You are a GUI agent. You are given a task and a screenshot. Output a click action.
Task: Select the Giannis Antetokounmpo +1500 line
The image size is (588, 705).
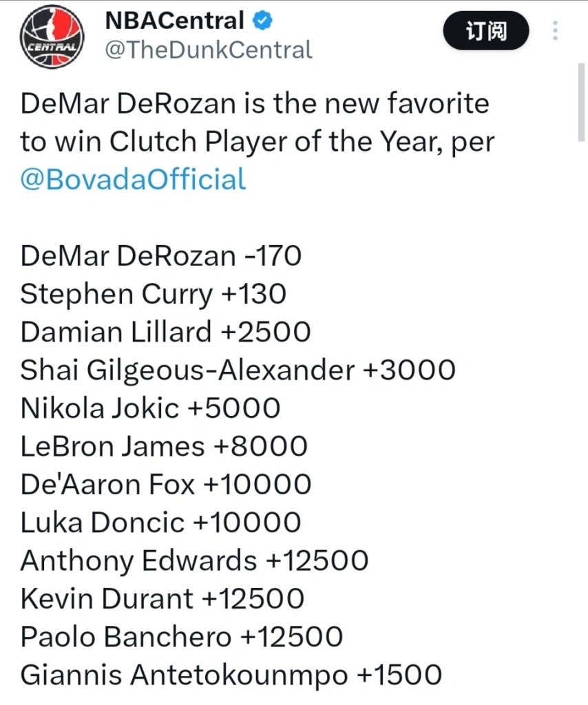pos(231,675)
